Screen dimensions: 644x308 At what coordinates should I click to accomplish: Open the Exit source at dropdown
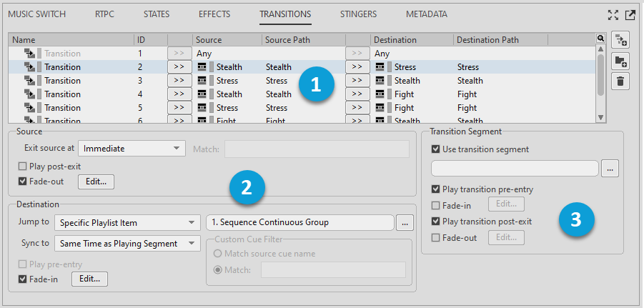click(x=132, y=149)
